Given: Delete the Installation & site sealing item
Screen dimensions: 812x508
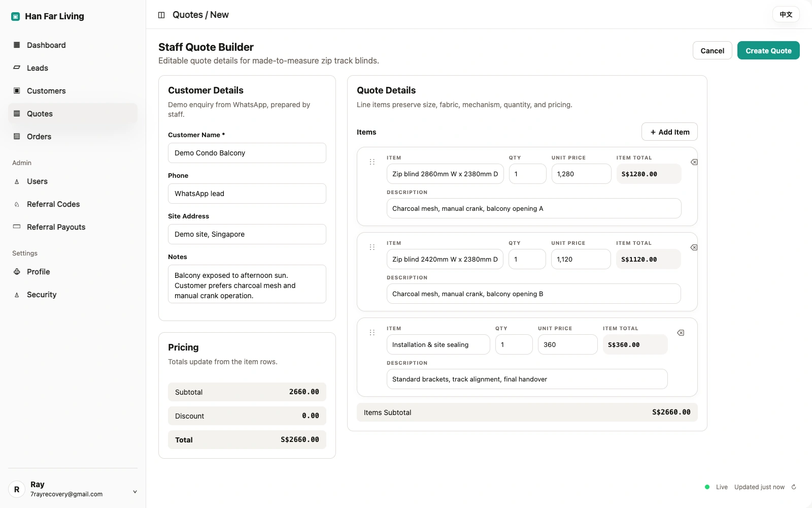Looking at the screenshot, I should pyautogui.click(x=681, y=333).
